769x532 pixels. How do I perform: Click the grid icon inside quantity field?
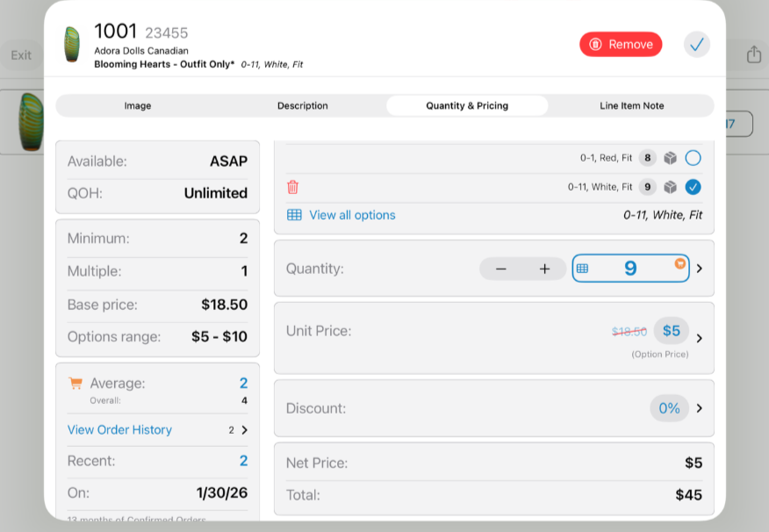point(582,269)
